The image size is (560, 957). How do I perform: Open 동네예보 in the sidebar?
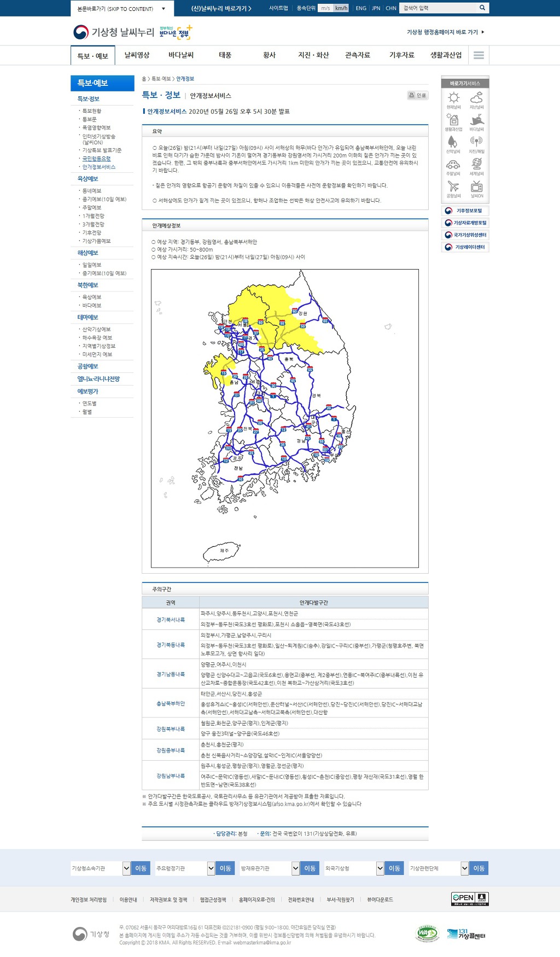coord(92,191)
